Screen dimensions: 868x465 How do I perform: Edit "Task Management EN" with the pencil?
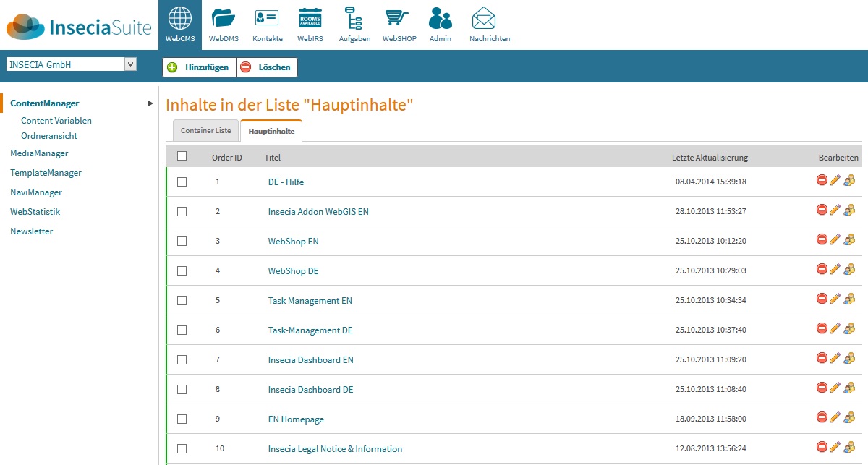(x=835, y=299)
